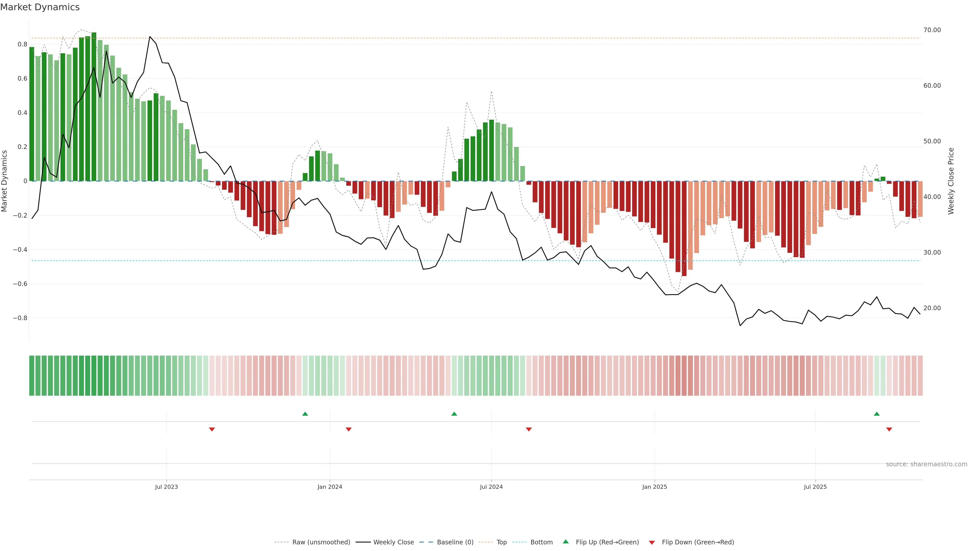Click the leftmost green flip-up triangle marker
This screenshot has width=980, height=551.
(x=305, y=414)
